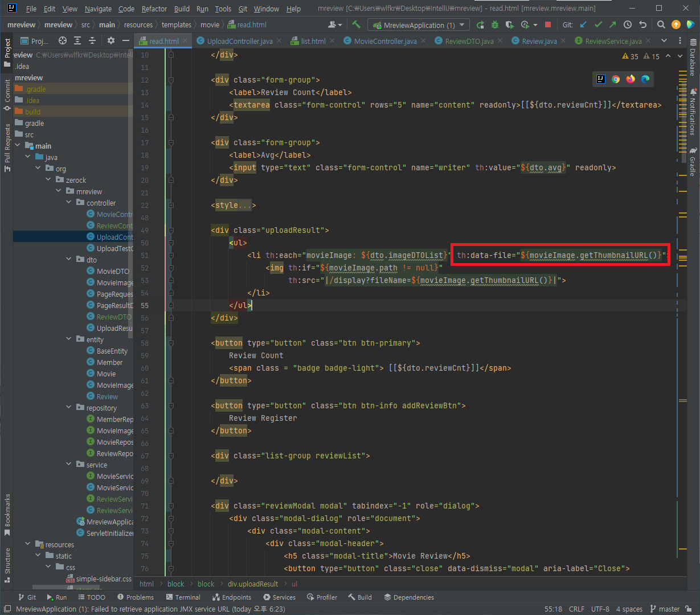This screenshot has height=615, width=700.
Task: Open the TODO tool window
Action: click(91, 597)
